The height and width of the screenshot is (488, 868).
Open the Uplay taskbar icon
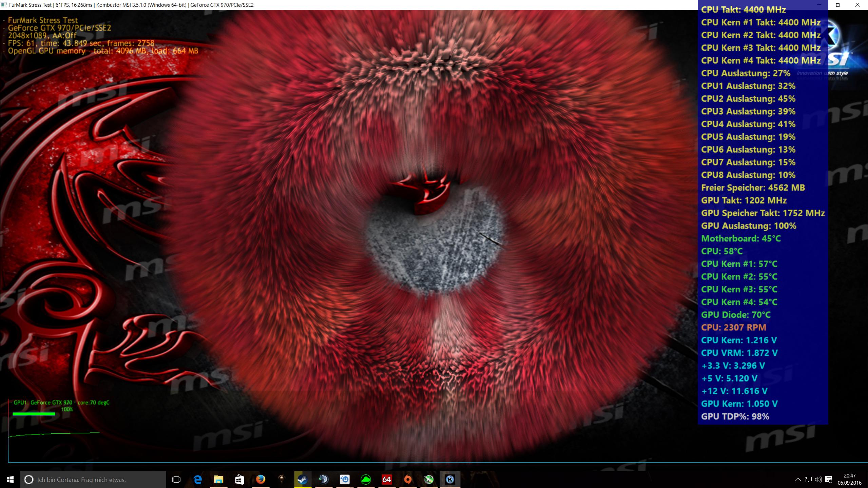click(x=345, y=479)
